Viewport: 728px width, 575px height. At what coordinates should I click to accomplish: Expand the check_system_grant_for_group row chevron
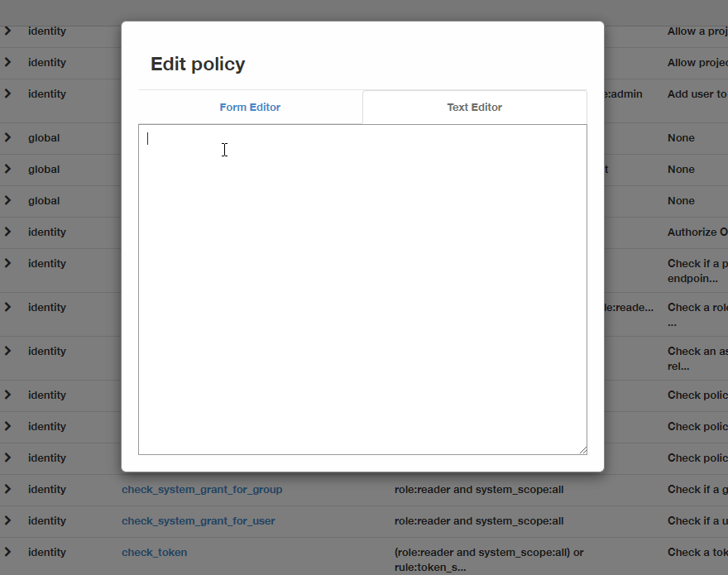[7, 489]
